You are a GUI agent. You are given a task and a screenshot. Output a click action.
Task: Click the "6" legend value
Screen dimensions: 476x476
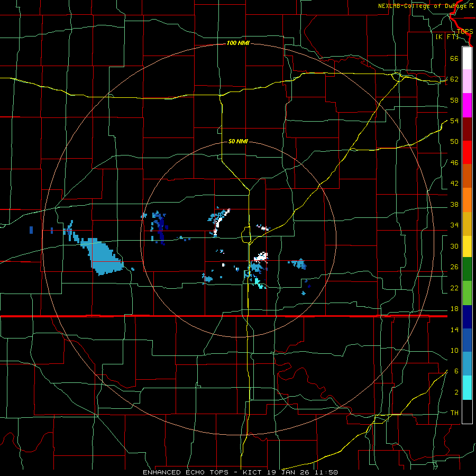coord(456,371)
